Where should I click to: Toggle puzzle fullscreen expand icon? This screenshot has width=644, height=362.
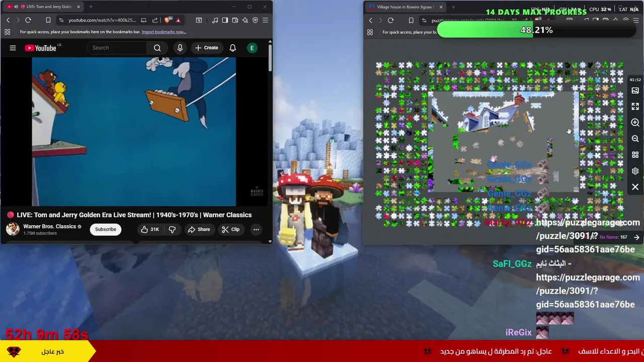[635, 107]
